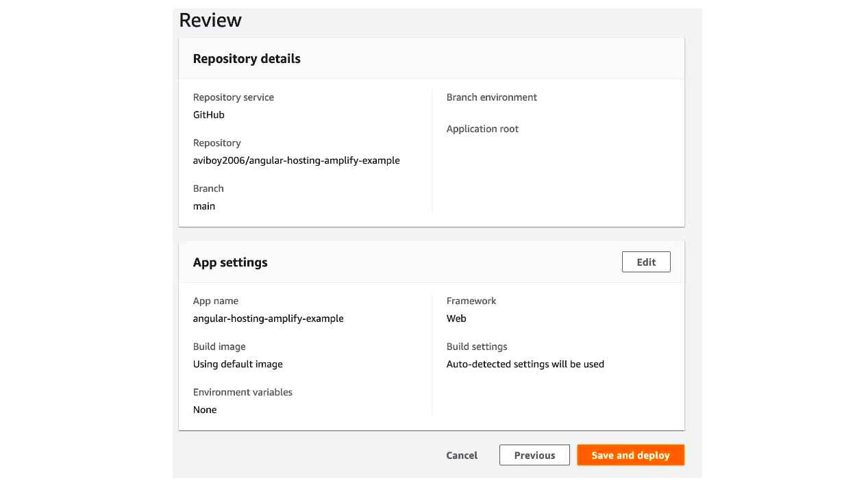Click the Framework value Web

(456, 318)
